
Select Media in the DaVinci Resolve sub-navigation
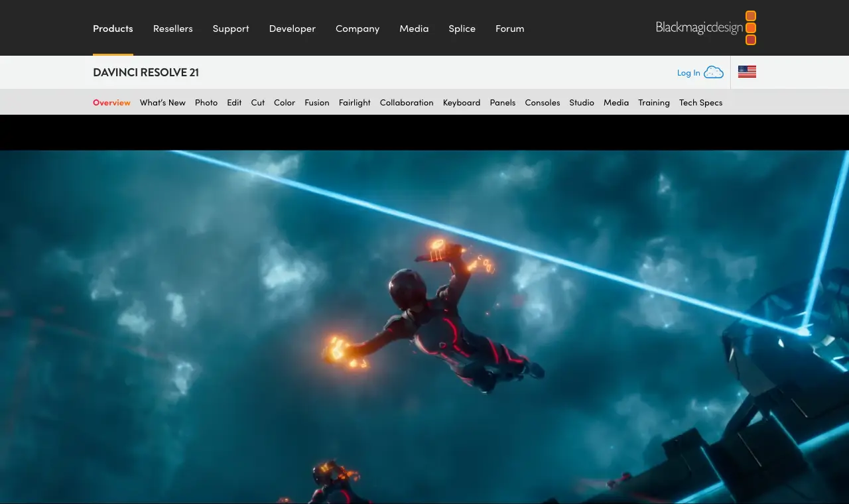(616, 102)
